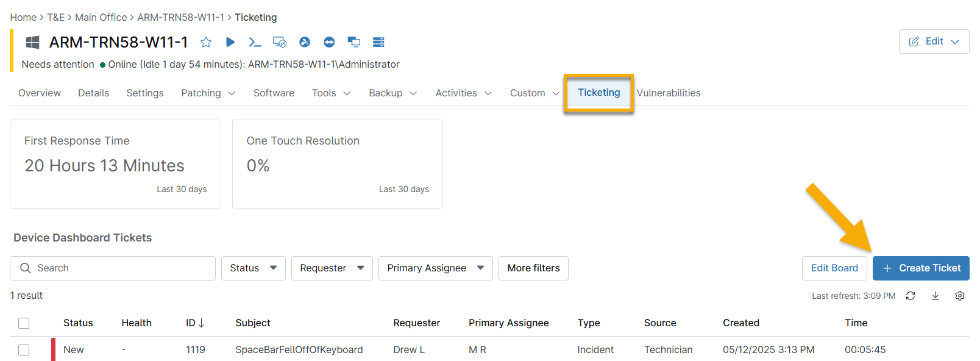Go to the Software tab
The height and width of the screenshot is (361, 980).
[274, 93]
